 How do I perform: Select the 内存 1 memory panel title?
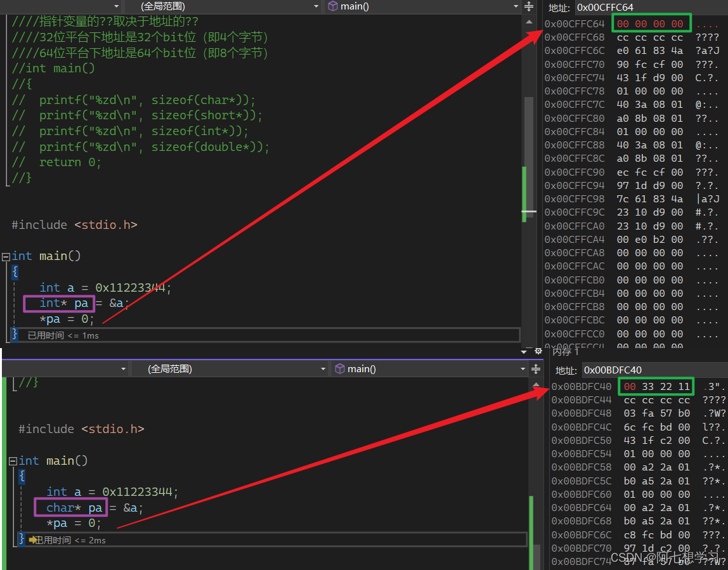566,352
